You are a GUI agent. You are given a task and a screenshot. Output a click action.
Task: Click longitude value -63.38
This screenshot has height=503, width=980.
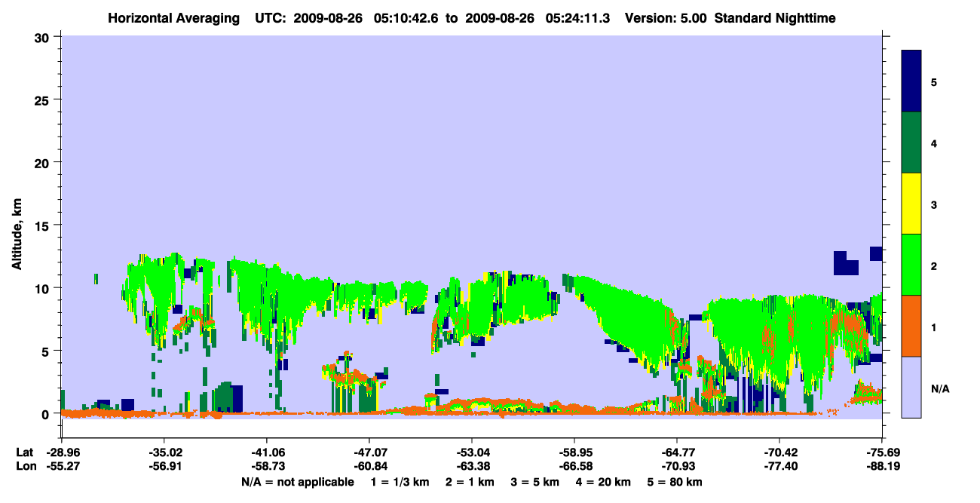point(472,467)
